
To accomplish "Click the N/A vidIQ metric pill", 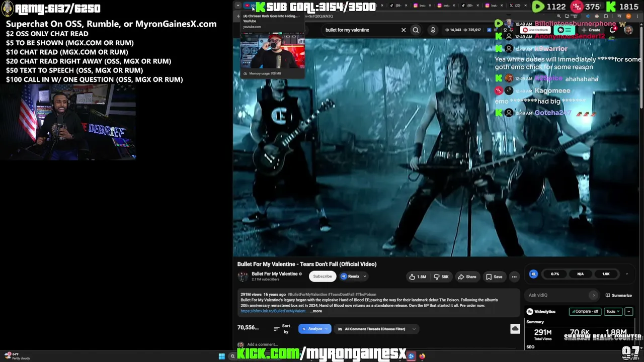I will (x=580, y=274).
